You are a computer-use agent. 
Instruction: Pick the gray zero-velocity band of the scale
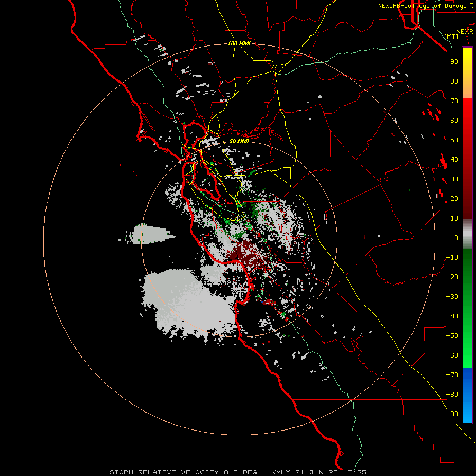(467, 234)
